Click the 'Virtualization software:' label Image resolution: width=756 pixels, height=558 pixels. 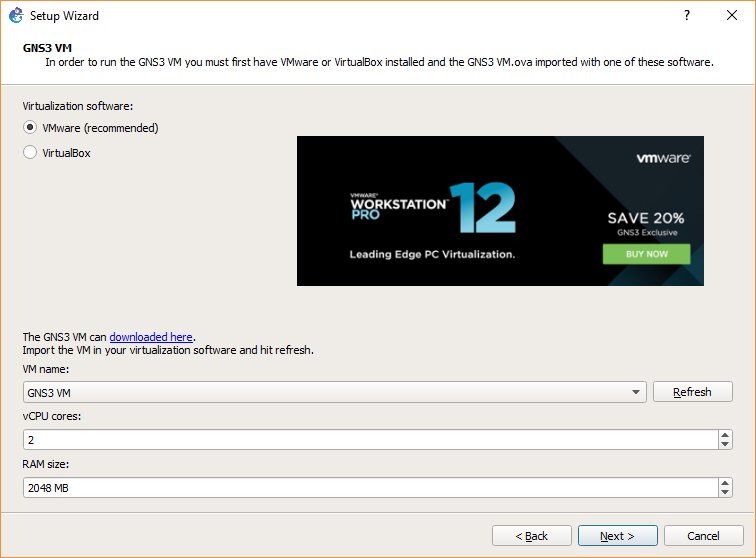click(x=78, y=106)
